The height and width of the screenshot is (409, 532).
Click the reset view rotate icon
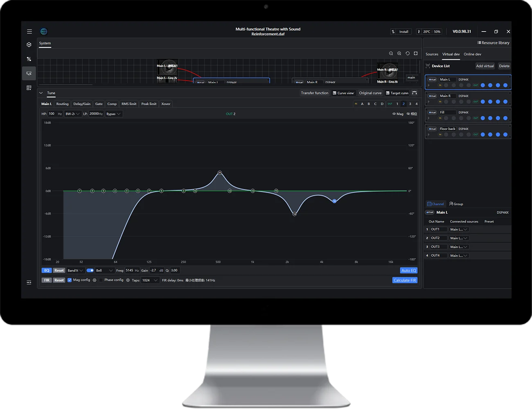(x=408, y=54)
